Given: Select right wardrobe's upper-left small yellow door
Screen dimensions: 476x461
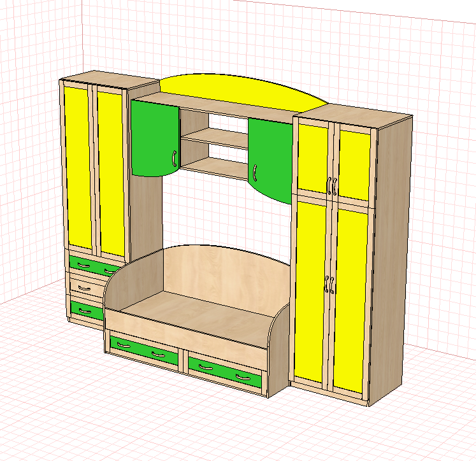Looking at the screenshot, I should click(x=313, y=159).
